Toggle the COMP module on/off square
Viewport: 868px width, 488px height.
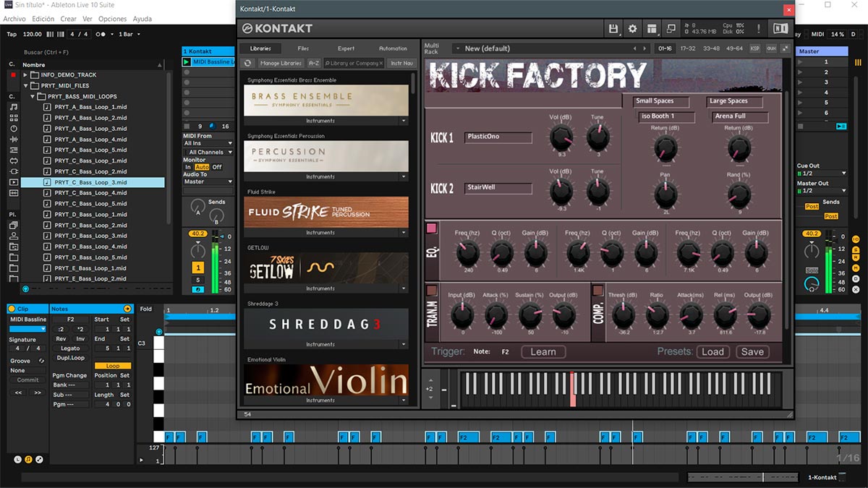tap(598, 290)
